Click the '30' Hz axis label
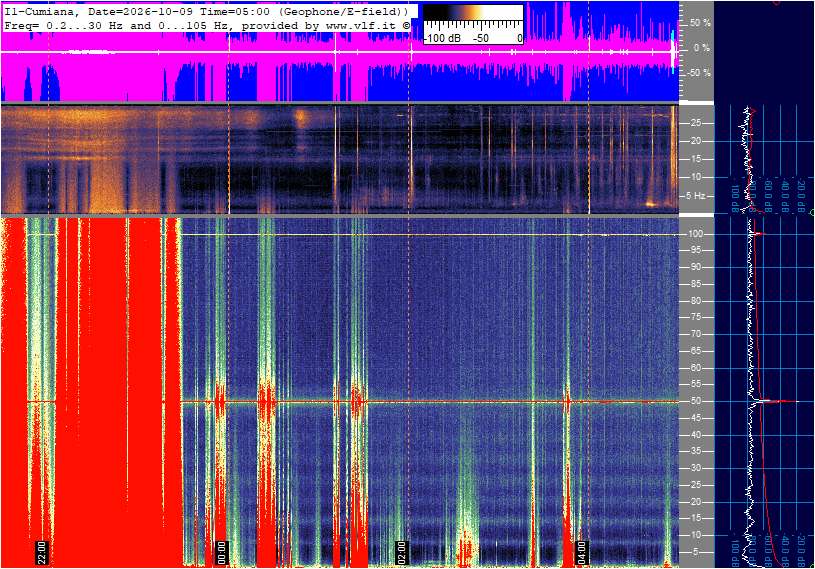The width and height of the screenshot is (815, 569). click(x=696, y=468)
